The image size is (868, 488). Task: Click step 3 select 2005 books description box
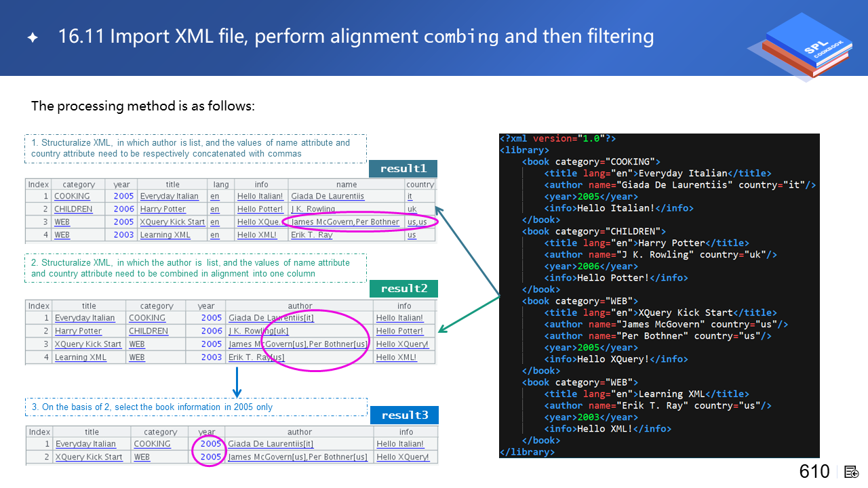pos(195,407)
